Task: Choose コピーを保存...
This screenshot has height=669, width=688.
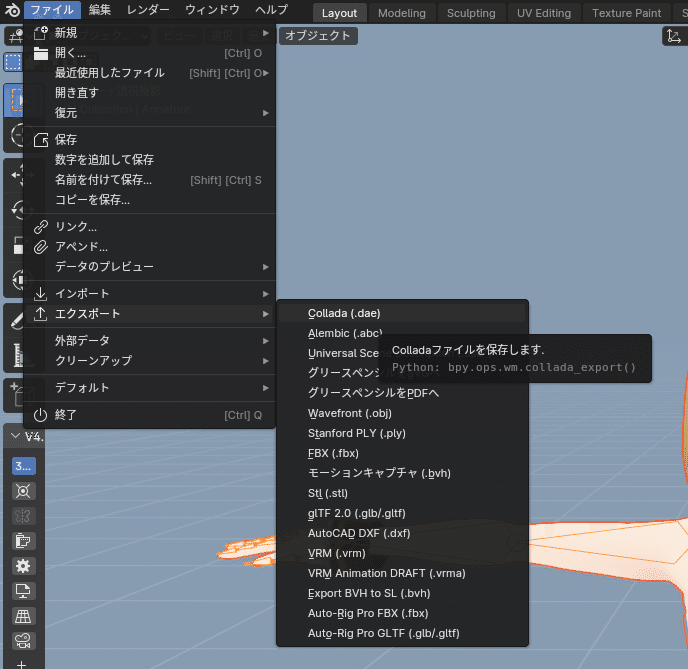Action: 150,200
